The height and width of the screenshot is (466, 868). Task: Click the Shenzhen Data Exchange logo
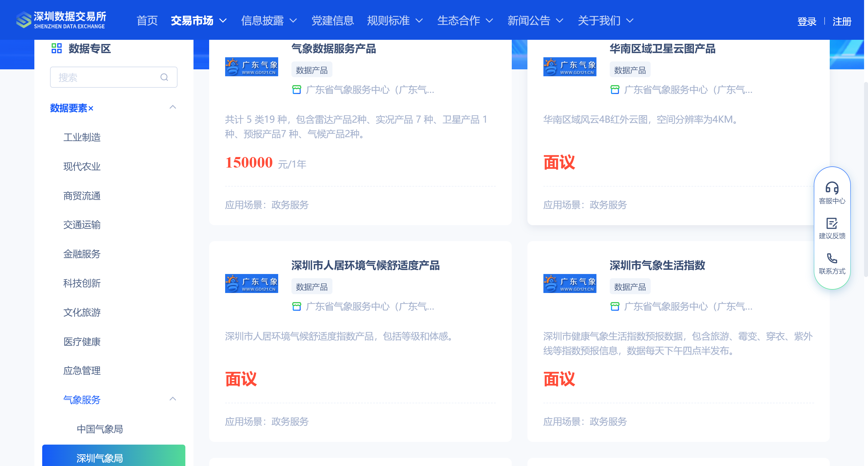click(x=61, y=20)
